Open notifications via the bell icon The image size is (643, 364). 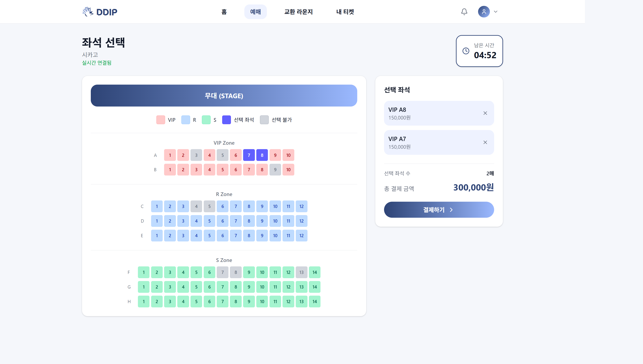(464, 12)
